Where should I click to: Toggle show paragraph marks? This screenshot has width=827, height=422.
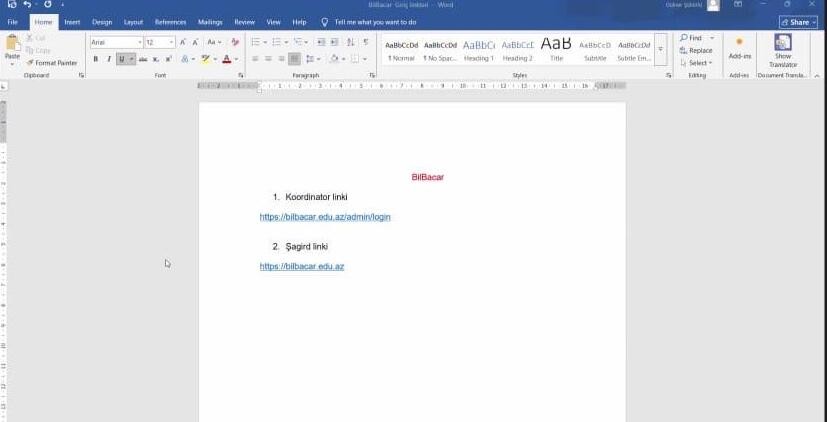[x=366, y=42]
